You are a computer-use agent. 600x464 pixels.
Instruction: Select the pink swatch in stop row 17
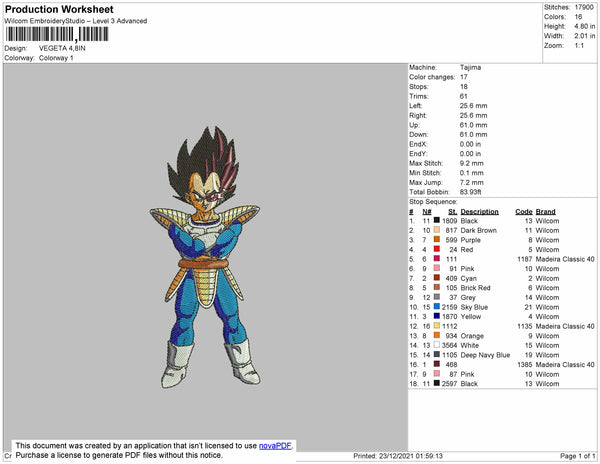coord(437,373)
